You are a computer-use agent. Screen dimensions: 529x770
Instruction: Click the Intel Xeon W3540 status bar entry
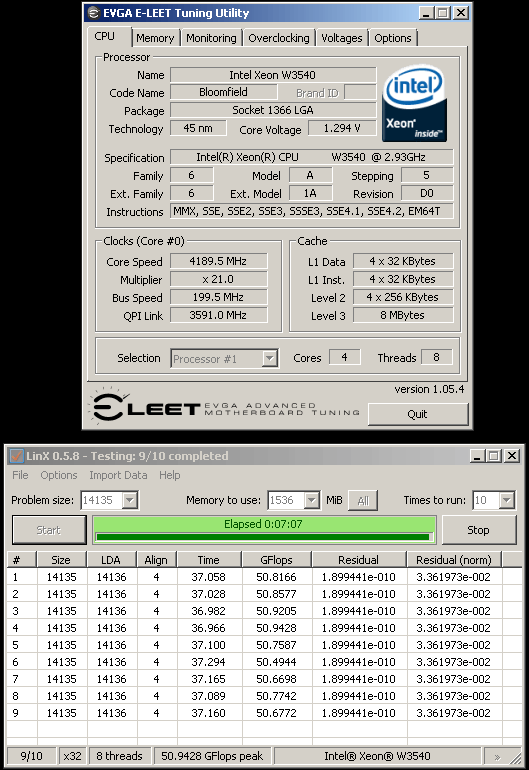[377, 756]
